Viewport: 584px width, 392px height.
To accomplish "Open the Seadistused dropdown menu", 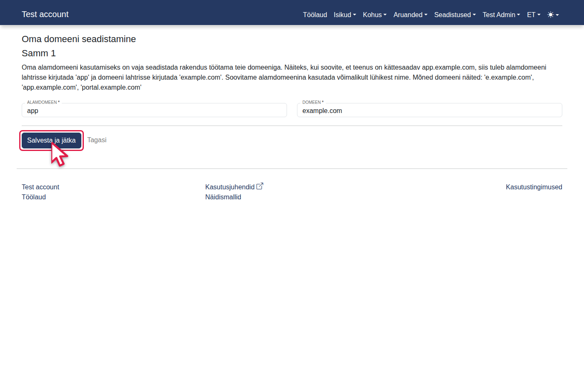I will 455,15.
